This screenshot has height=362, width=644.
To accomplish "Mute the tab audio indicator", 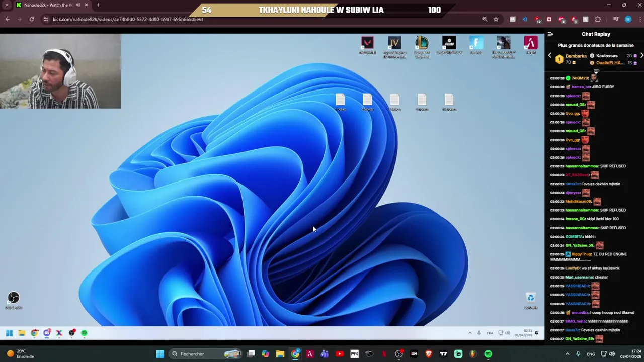I will point(78,5).
